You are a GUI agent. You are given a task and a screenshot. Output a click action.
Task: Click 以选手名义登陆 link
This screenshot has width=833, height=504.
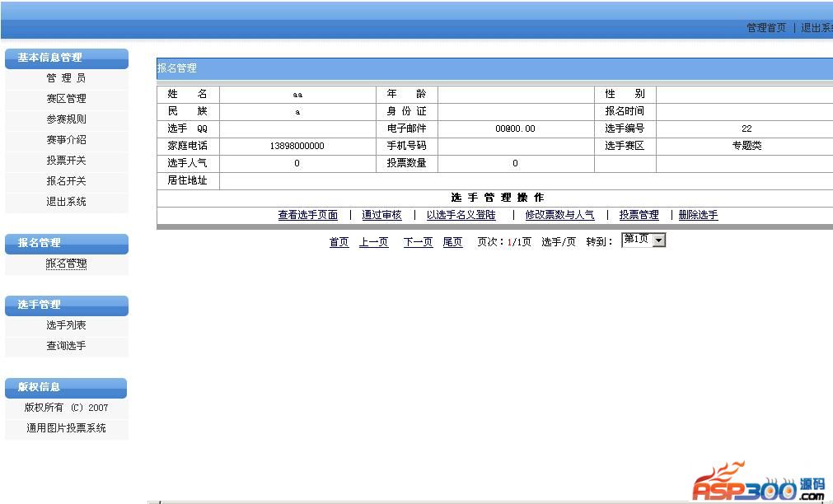click(461, 215)
